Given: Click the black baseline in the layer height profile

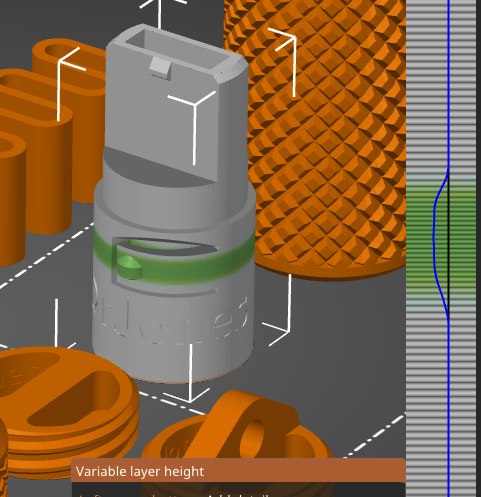Looking at the screenshot, I should (449, 243).
